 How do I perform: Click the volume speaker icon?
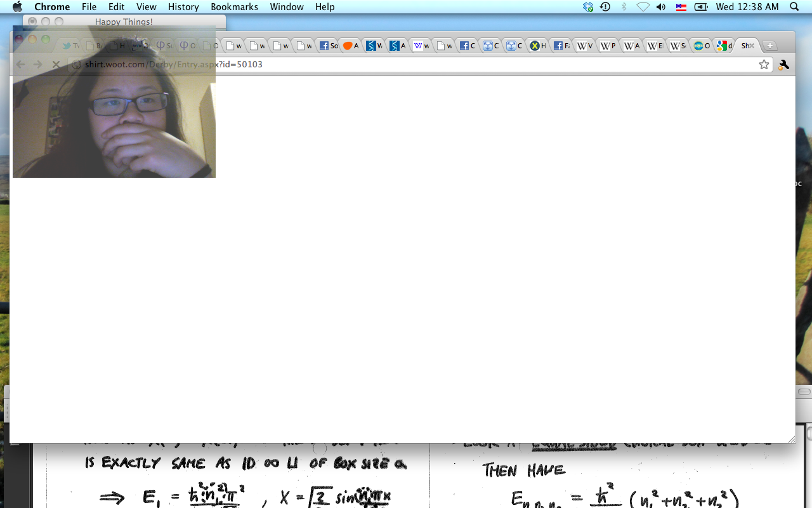pos(661,7)
